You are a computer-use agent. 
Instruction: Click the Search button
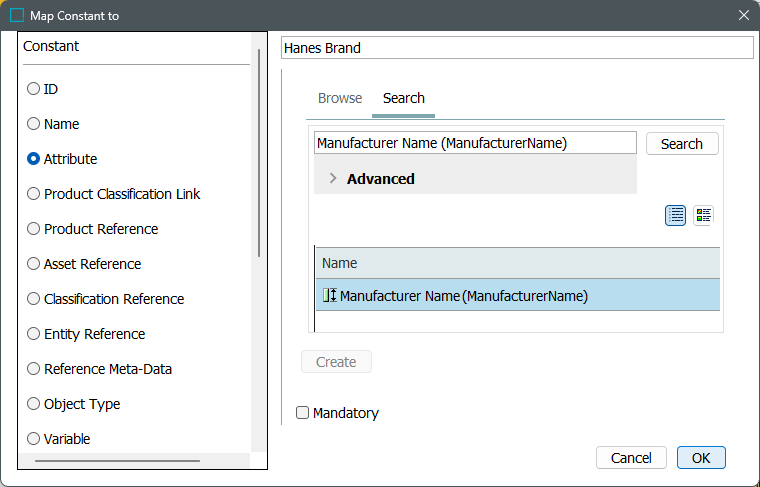click(x=682, y=144)
